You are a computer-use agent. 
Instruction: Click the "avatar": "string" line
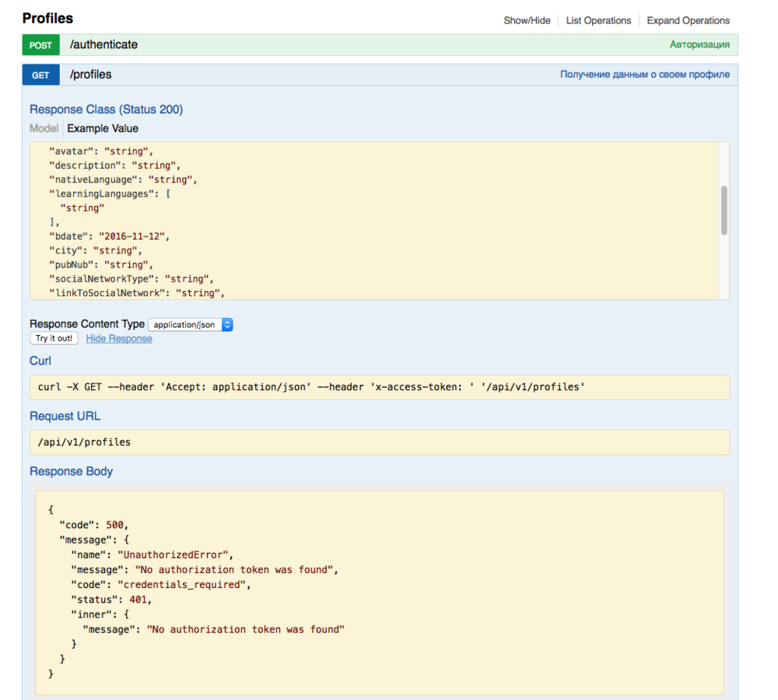pyautogui.click(x=101, y=152)
